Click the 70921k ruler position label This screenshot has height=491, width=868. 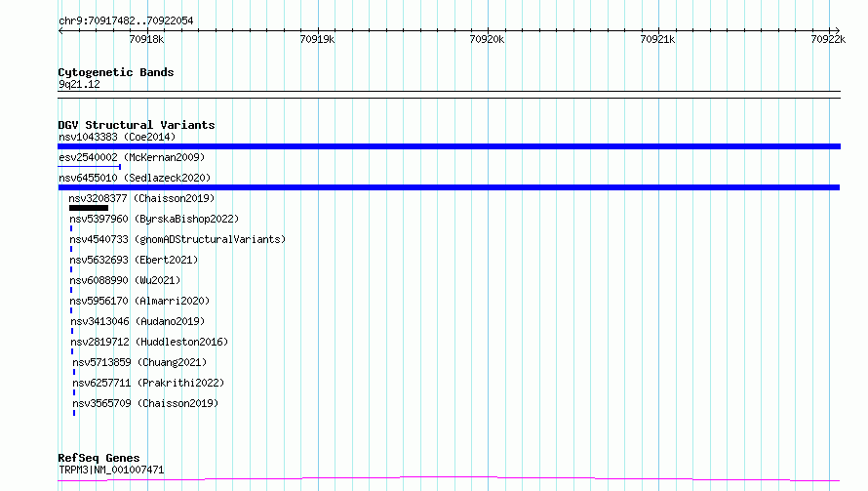pyautogui.click(x=657, y=39)
